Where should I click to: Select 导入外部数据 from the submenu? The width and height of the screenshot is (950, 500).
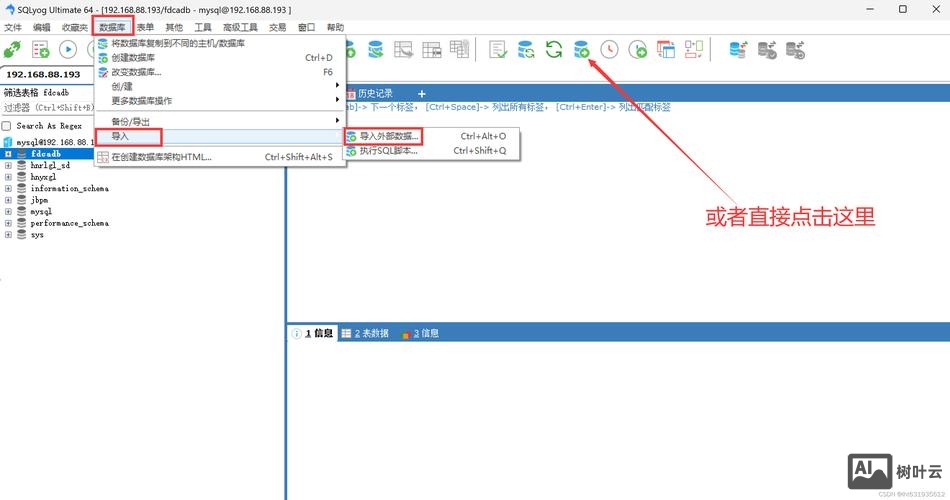point(389,136)
